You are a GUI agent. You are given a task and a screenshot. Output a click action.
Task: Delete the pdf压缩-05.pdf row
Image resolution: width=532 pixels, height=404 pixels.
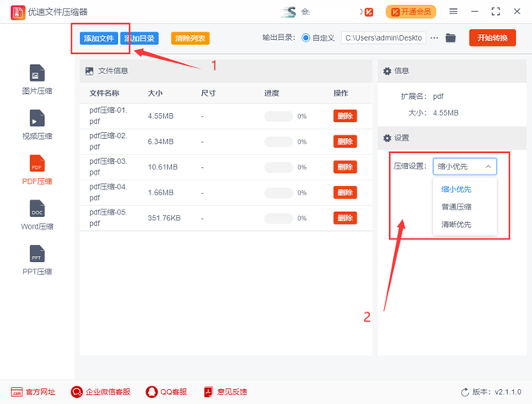[345, 218]
